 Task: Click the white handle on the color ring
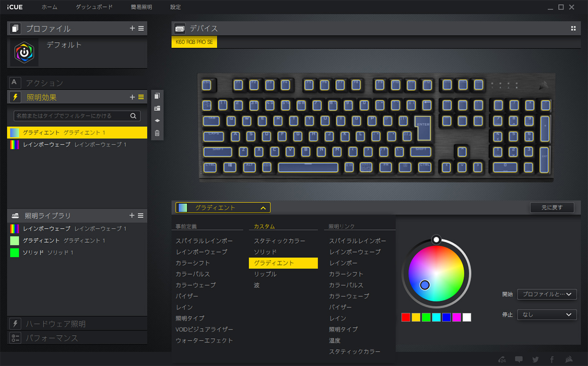coord(436,240)
